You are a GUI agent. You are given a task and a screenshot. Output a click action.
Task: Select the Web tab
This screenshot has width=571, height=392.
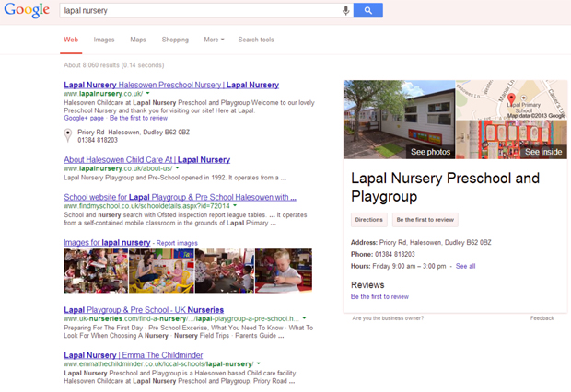(71, 40)
